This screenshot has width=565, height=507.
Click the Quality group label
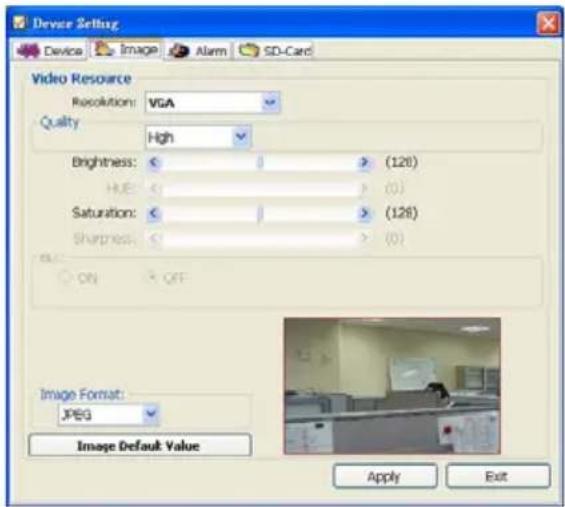(59, 123)
